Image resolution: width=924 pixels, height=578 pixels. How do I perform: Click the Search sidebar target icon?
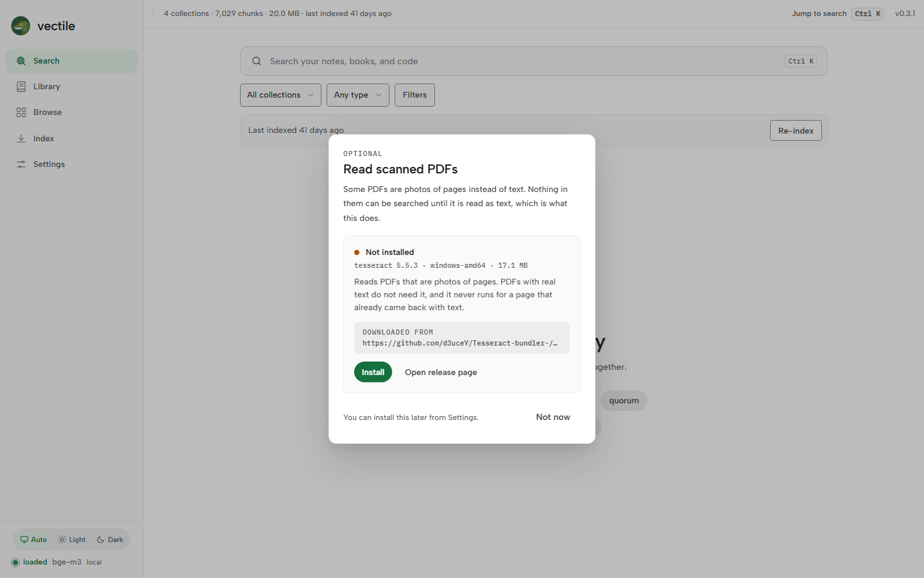click(21, 61)
